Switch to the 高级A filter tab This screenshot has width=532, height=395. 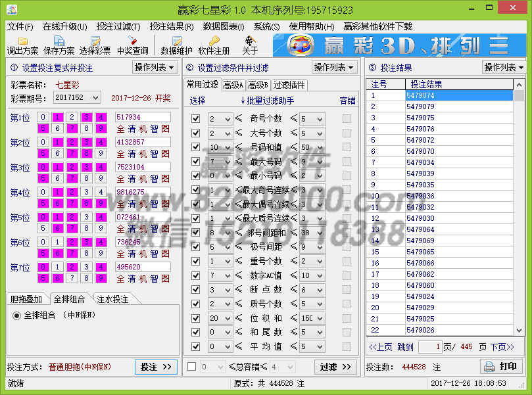233,85
